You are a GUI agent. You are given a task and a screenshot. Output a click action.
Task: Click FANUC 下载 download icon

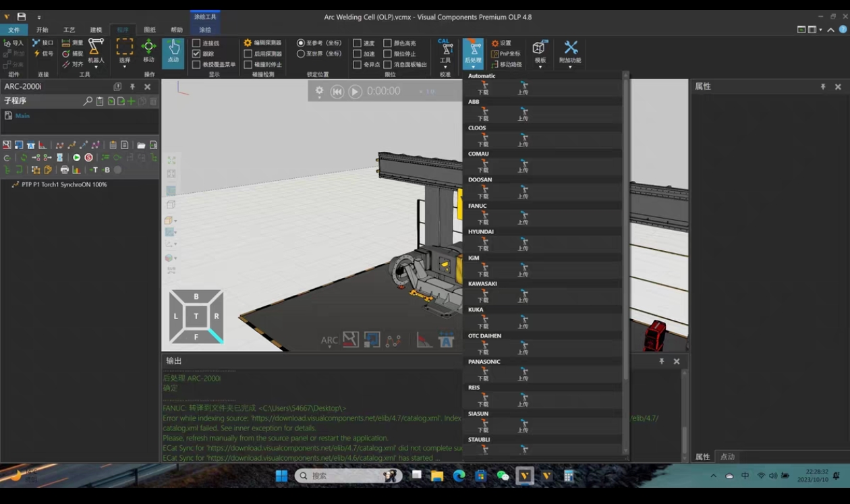click(x=484, y=218)
